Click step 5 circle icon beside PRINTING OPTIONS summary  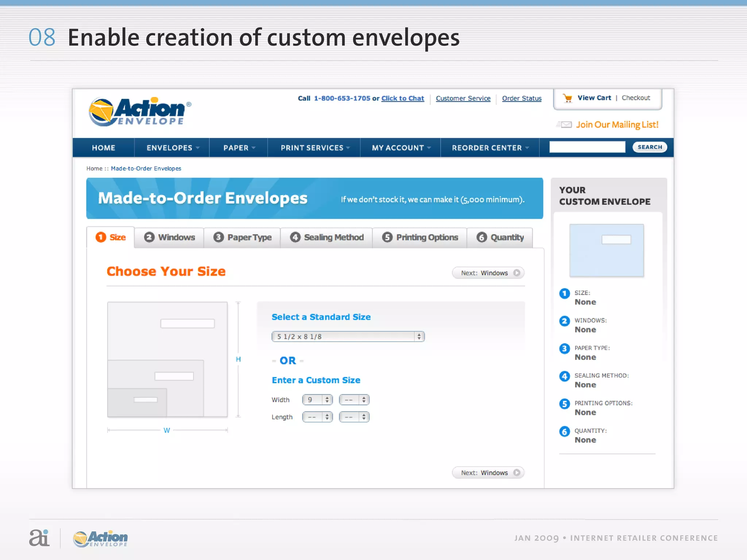coord(565,404)
